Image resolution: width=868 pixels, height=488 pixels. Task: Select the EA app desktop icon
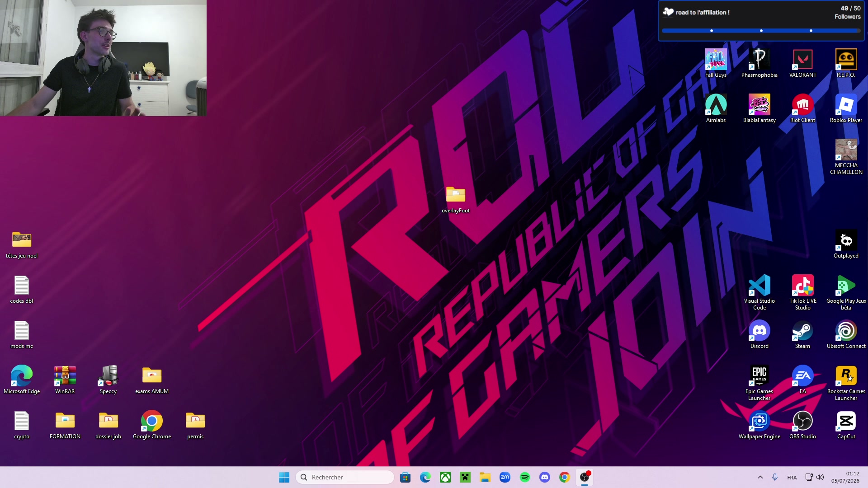tap(802, 380)
